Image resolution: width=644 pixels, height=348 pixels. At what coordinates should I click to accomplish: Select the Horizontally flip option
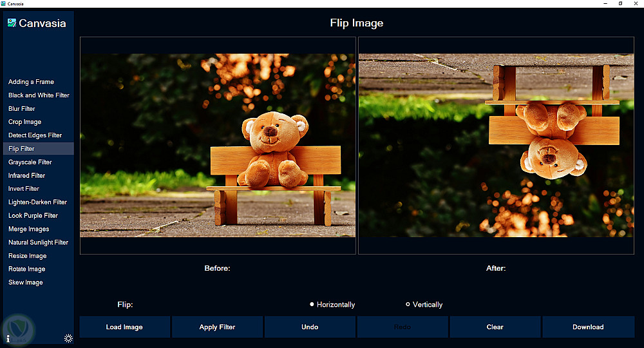tap(332, 304)
